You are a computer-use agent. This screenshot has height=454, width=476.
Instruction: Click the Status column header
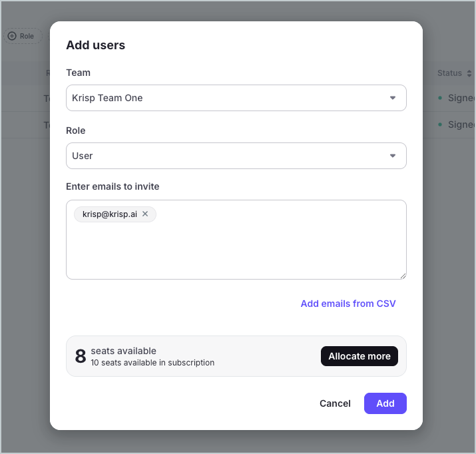[x=449, y=73]
